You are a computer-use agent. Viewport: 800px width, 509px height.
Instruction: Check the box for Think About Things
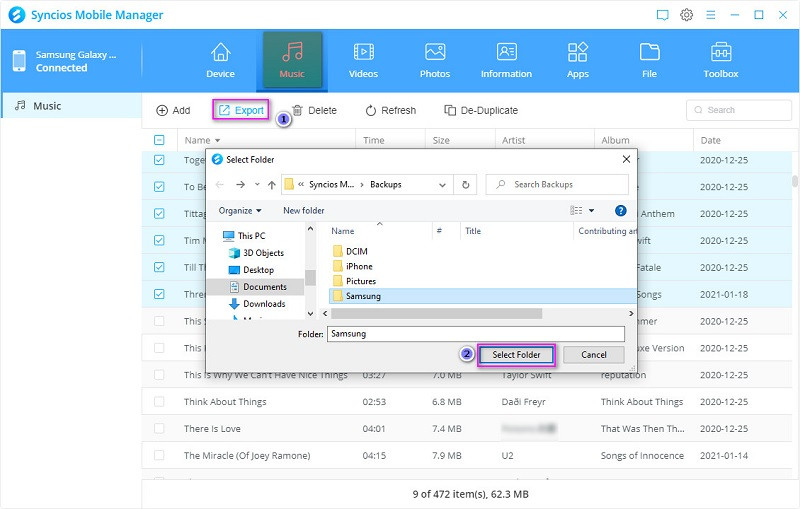point(159,402)
